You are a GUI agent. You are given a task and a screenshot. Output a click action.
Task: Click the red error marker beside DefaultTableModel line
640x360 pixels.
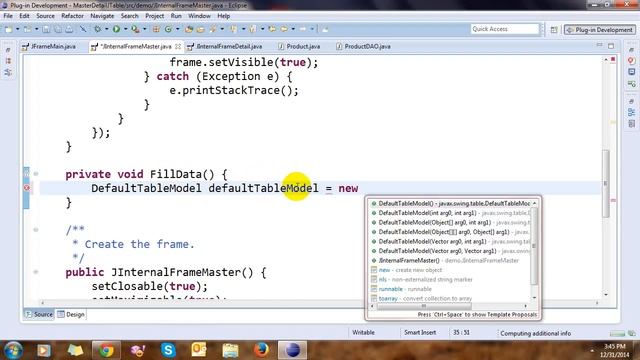27,188
